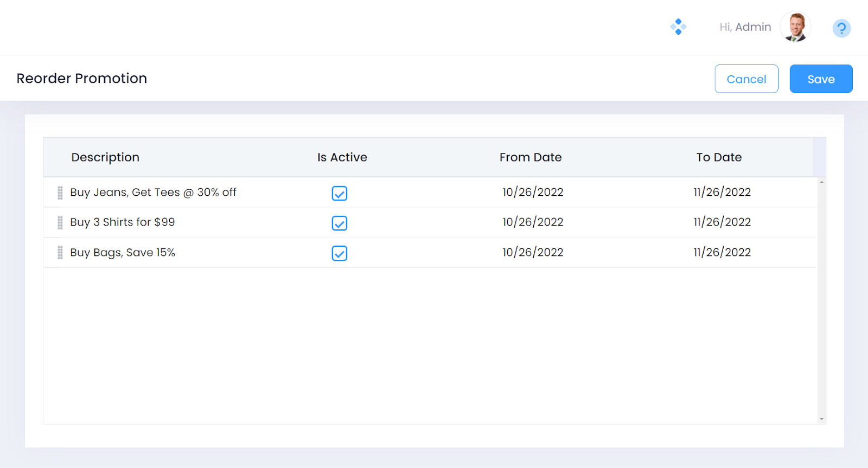This screenshot has height=468, width=868.
Task: Click the Description column header
Action: (105, 157)
